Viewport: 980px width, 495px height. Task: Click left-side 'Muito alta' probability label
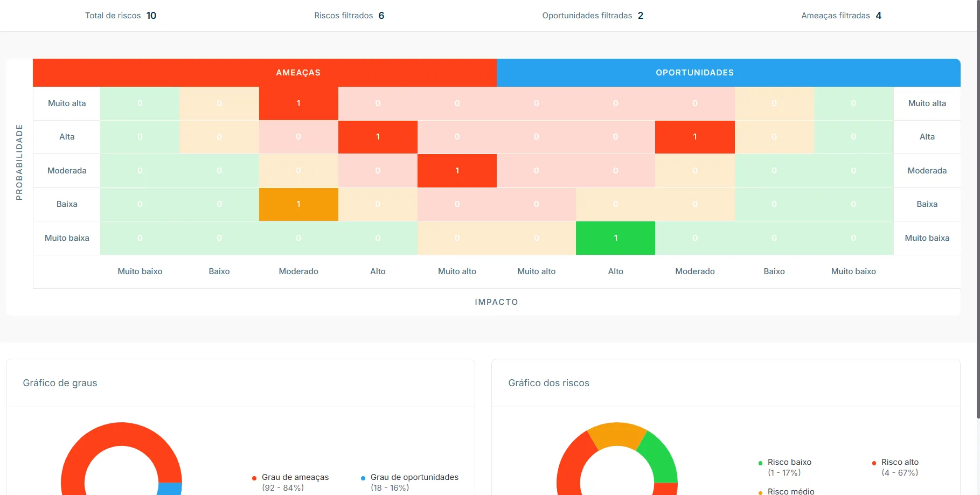pyautogui.click(x=67, y=103)
